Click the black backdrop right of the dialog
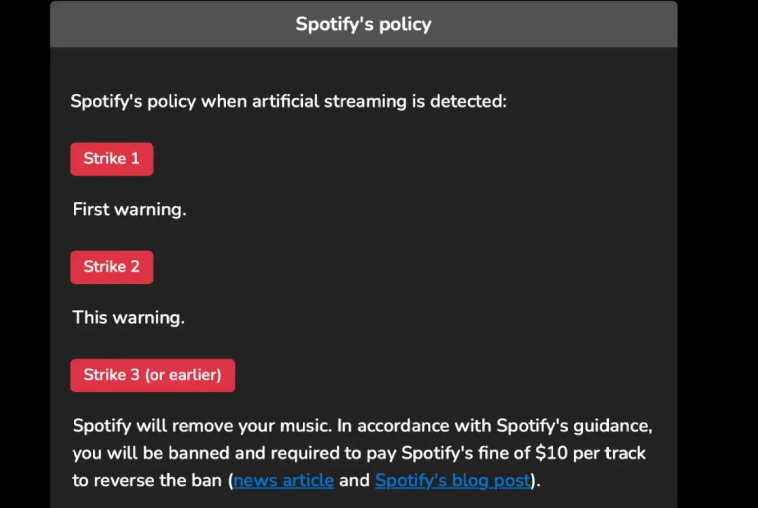This screenshot has width=758, height=508. [x=718, y=254]
